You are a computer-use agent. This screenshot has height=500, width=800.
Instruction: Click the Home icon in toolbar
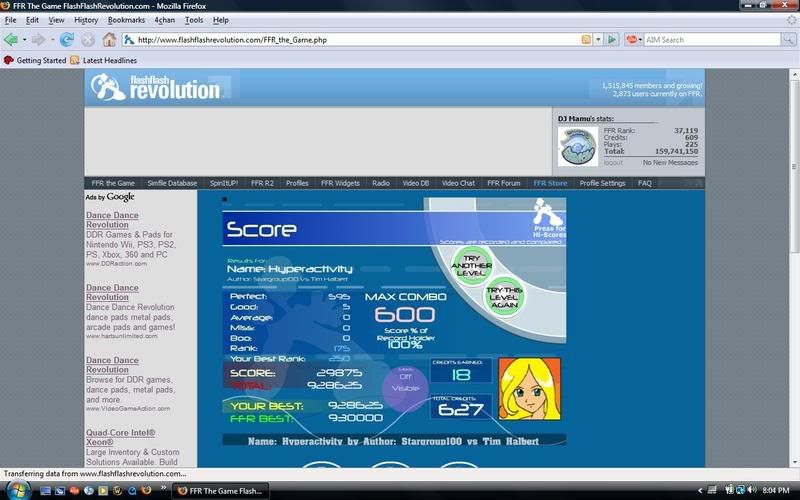pyautogui.click(x=108, y=40)
